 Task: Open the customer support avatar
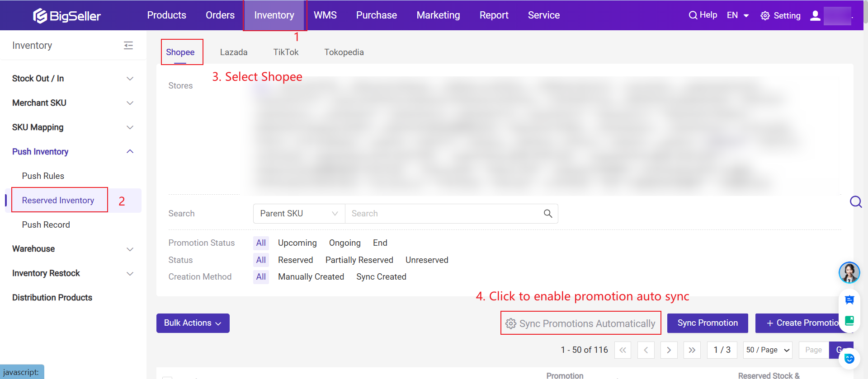(x=849, y=272)
